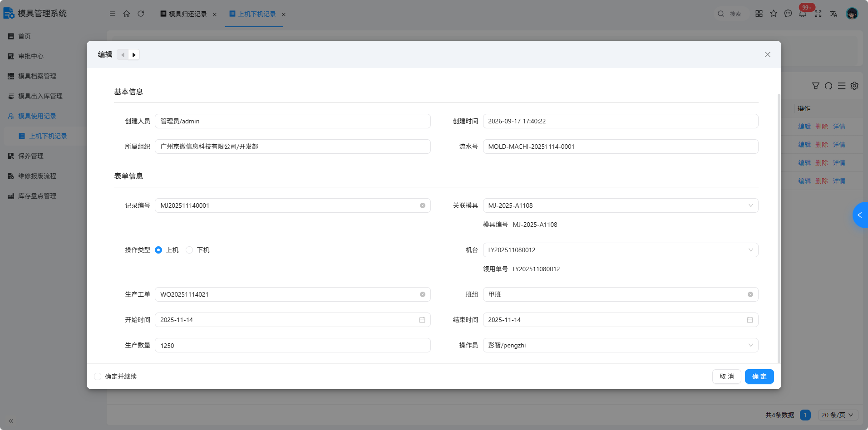Switch to 上机下机记录 tab
This screenshot has width=868, height=430.
[x=253, y=14]
